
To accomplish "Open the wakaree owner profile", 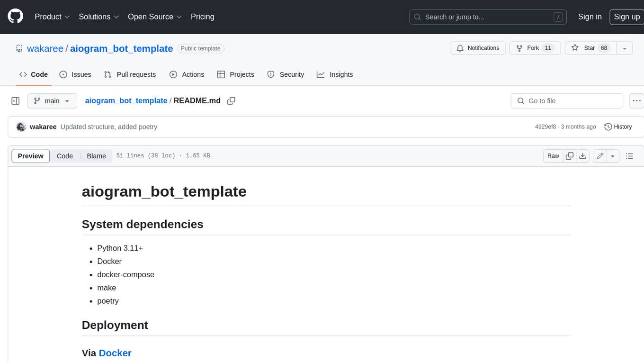I will 45,48.
